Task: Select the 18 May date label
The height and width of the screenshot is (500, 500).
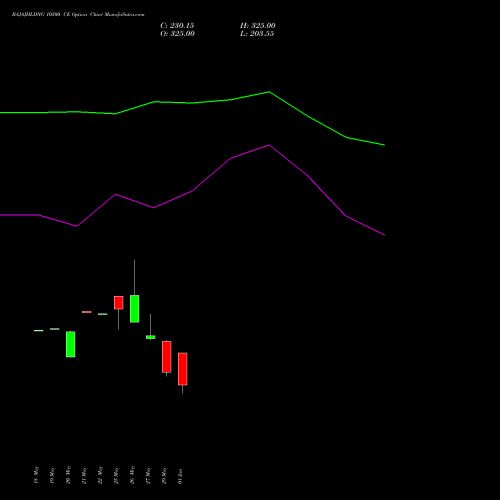Action: pos(36,475)
